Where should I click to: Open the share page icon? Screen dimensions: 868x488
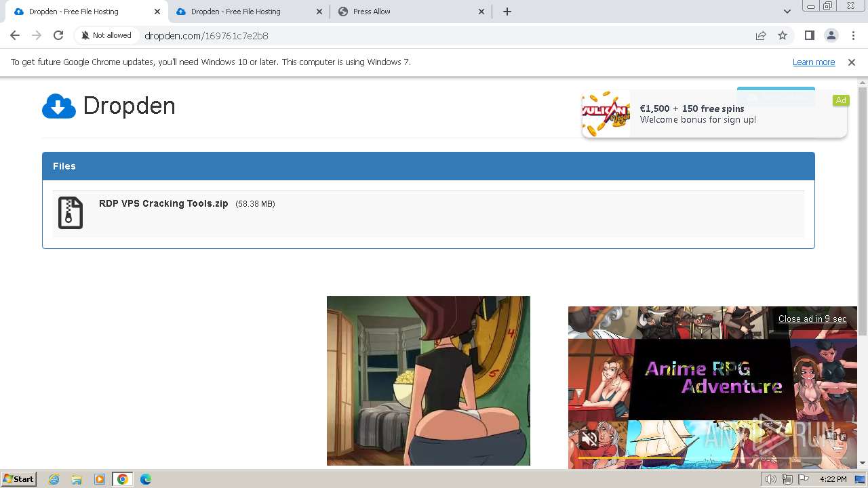click(761, 35)
